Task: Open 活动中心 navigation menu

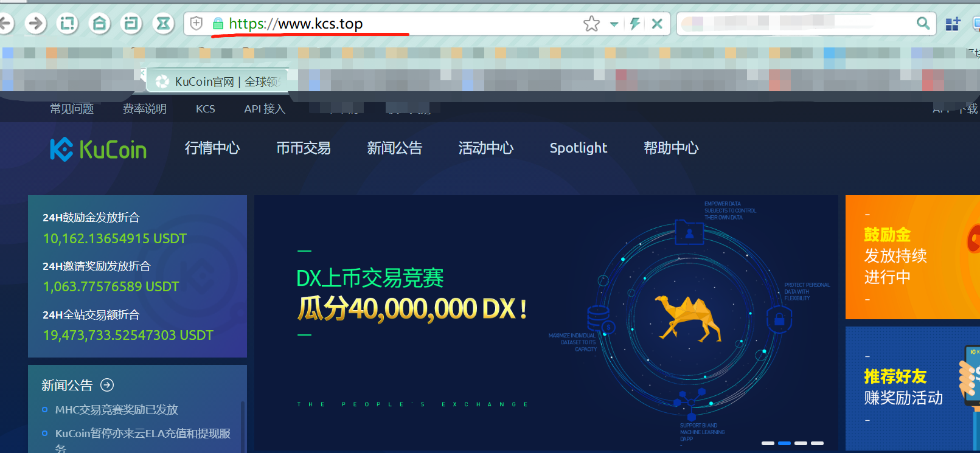Action: click(x=486, y=148)
